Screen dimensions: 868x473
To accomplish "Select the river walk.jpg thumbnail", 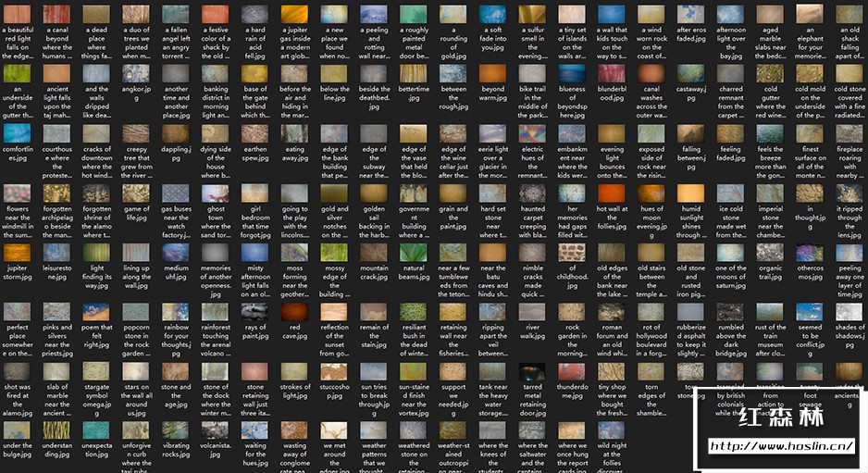I will (x=532, y=312).
